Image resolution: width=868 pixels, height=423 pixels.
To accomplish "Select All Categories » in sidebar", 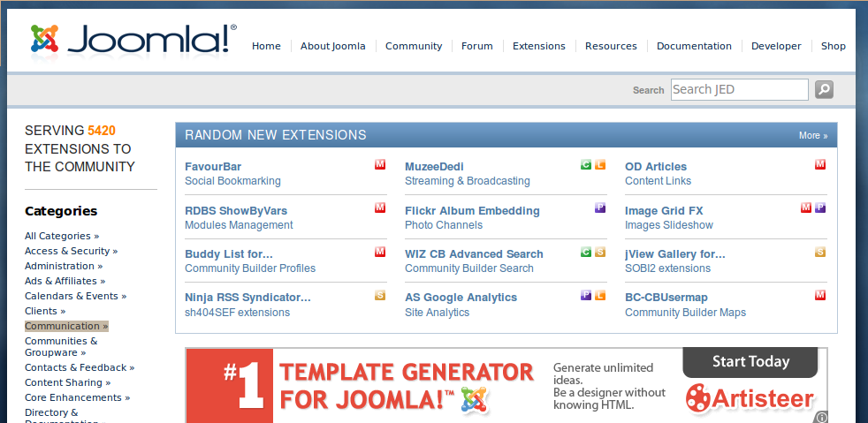I will 62,236.
